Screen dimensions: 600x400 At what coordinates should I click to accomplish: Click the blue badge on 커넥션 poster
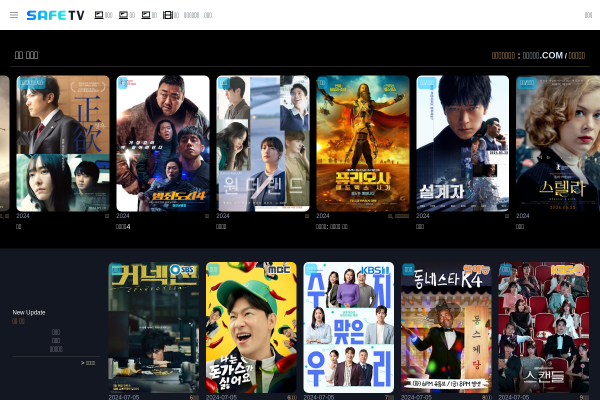[x=116, y=269]
